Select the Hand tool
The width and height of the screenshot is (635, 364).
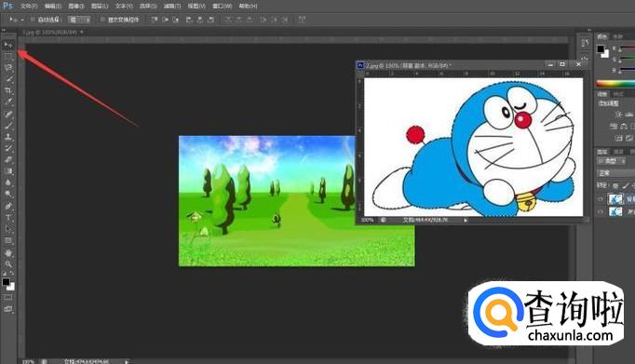pyautogui.click(x=8, y=253)
